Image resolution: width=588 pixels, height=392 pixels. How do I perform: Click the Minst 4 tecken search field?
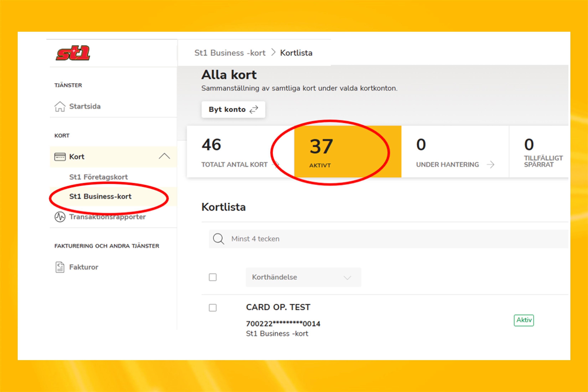click(388, 239)
